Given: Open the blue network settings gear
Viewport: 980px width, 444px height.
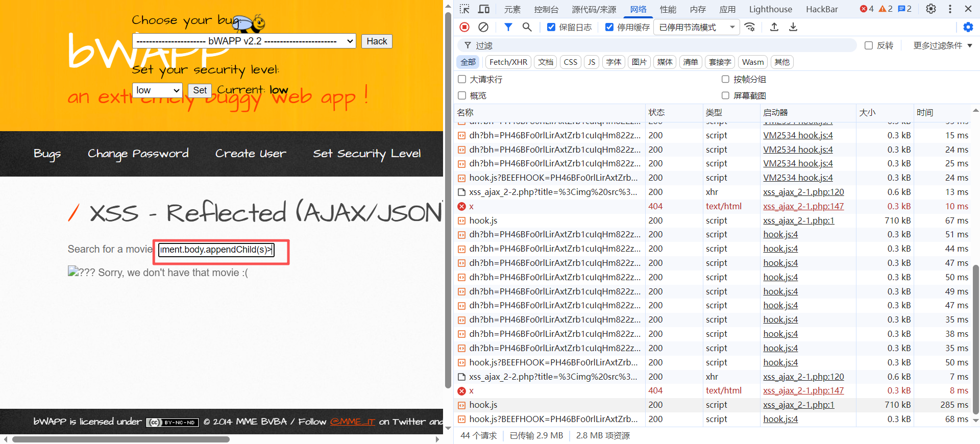Looking at the screenshot, I should point(968,27).
